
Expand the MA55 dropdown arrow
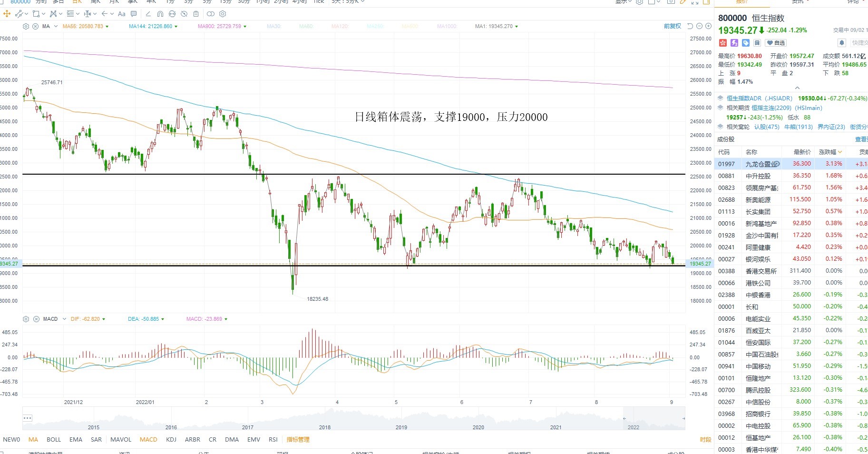pos(107,27)
